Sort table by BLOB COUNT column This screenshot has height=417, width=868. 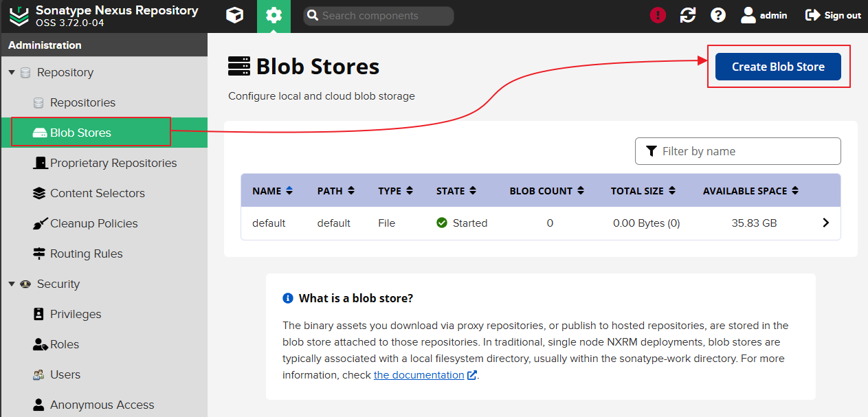pos(547,191)
